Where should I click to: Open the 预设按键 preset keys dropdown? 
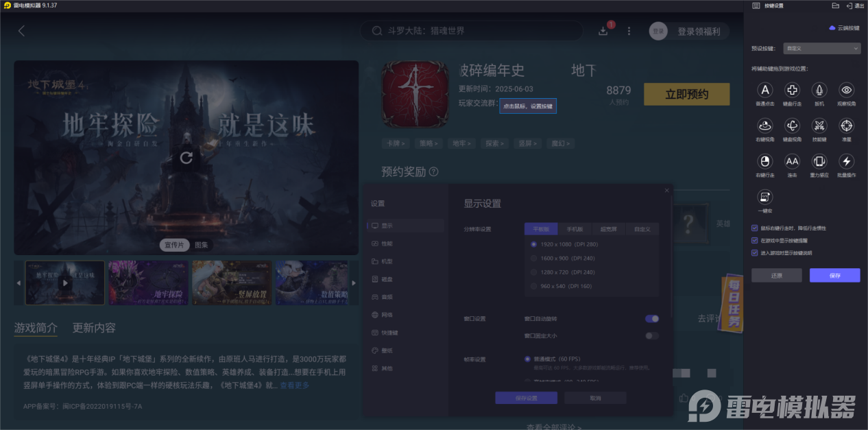click(821, 47)
